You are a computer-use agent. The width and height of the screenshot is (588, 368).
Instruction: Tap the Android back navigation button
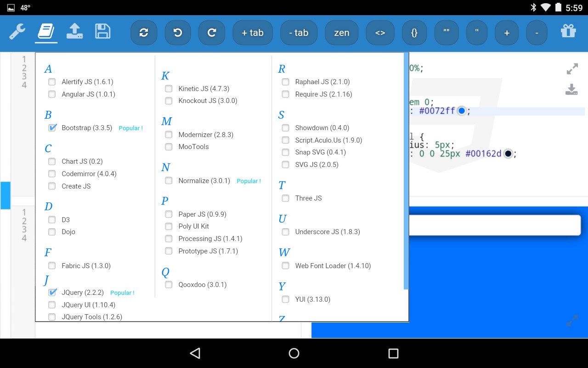pyautogui.click(x=195, y=353)
